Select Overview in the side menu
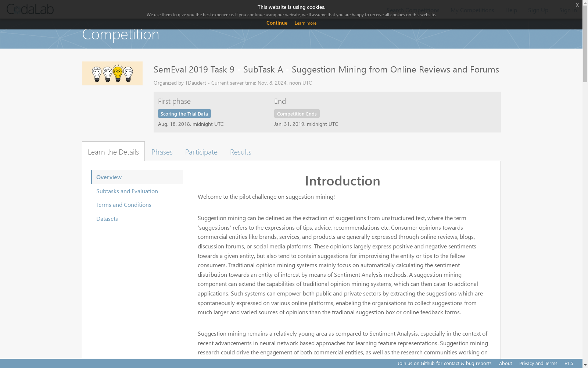 pyautogui.click(x=137, y=177)
